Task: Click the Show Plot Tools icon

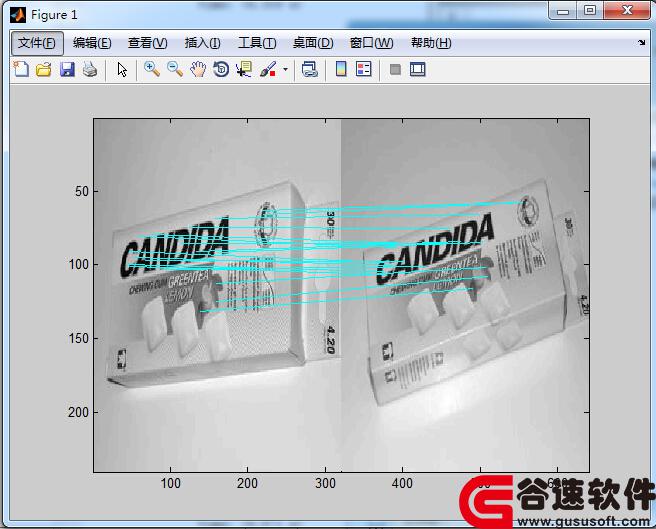Action: (x=418, y=69)
